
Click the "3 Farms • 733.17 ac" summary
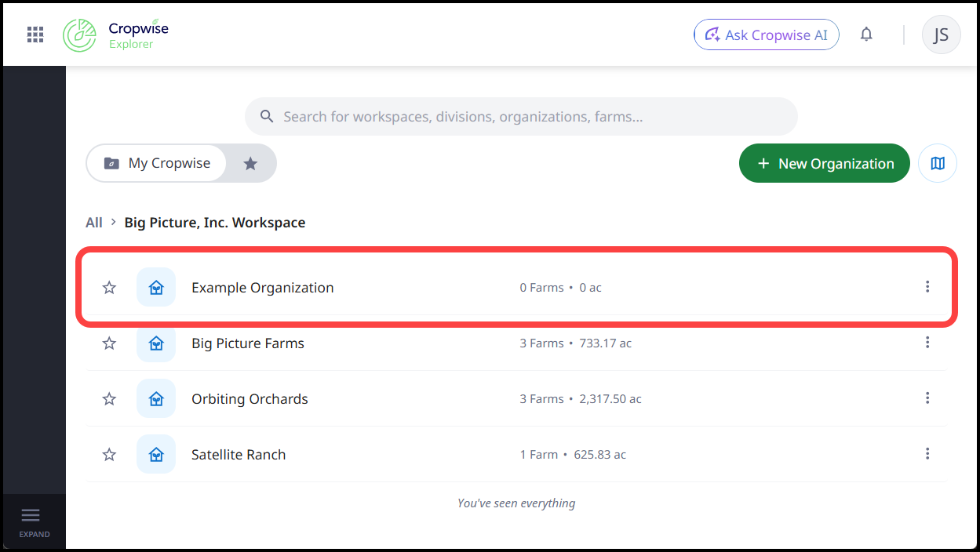click(x=576, y=343)
